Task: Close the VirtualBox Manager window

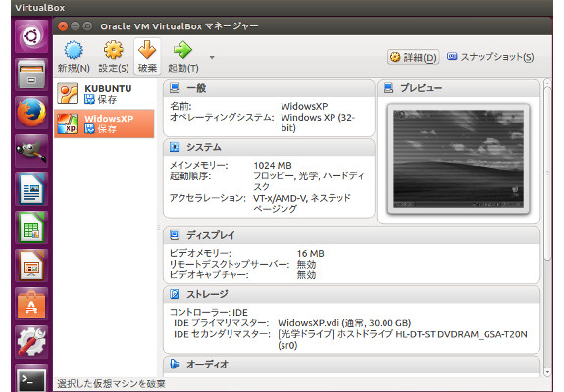Action: (x=63, y=26)
